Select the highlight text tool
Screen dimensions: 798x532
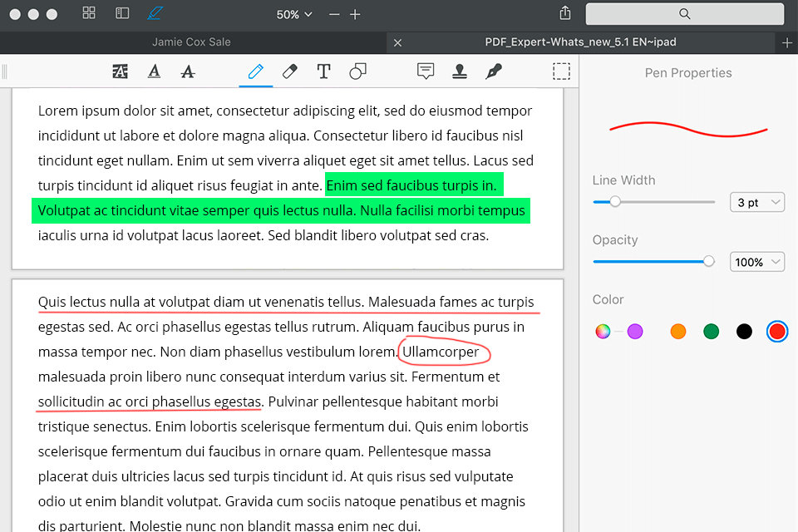coord(121,72)
